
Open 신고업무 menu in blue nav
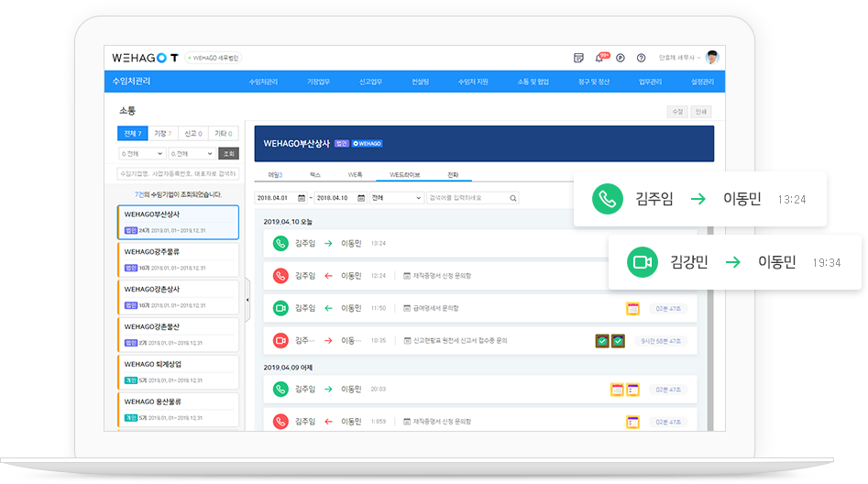[x=370, y=82]
